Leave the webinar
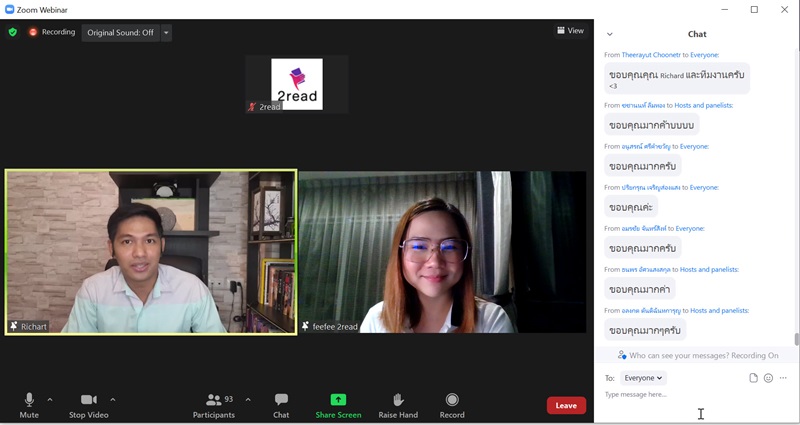 [566, 406]
